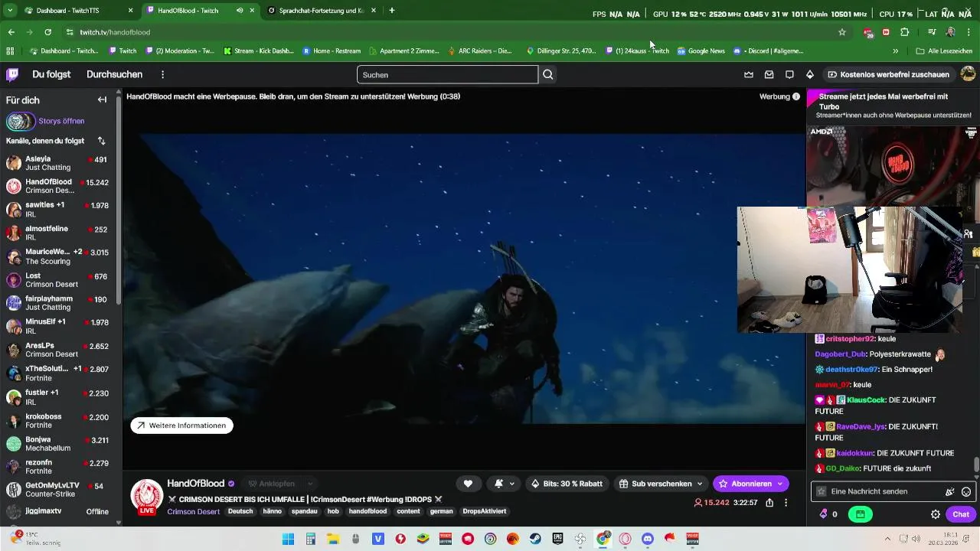This screenshot has height=551, width=980.
Task: Open browser extensions puzzle icon
Action: coord(905,32)
